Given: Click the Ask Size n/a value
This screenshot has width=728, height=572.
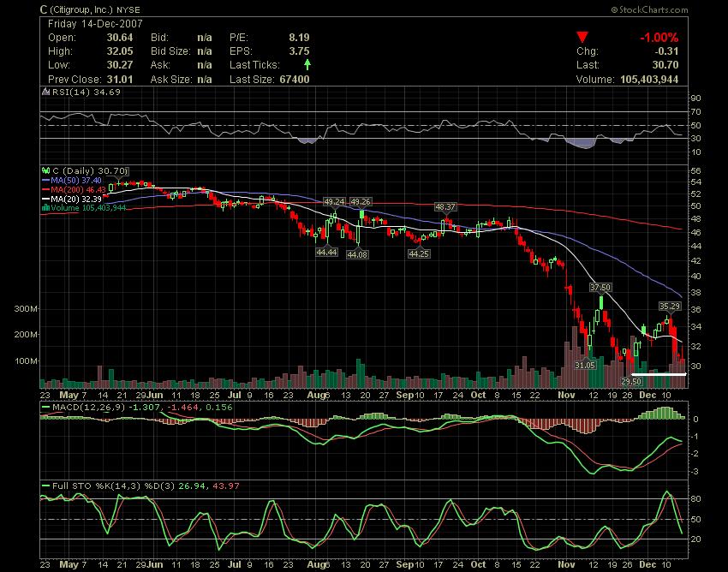Looking at the screenshot, I should tap(205, 80).
